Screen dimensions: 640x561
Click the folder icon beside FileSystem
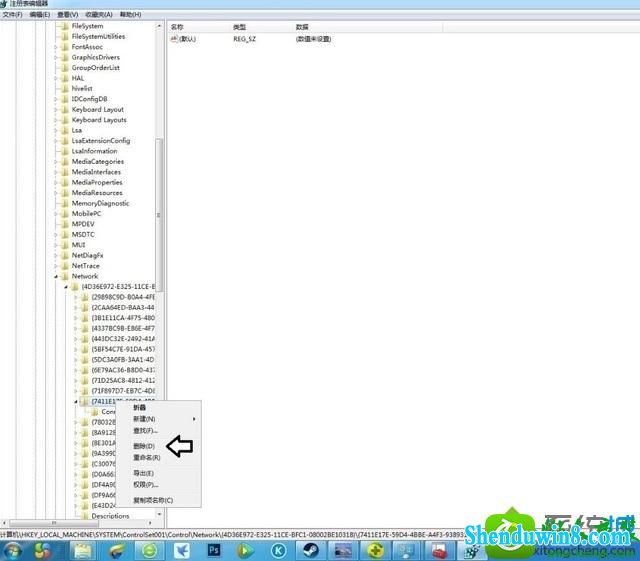(x=64, y=26)
